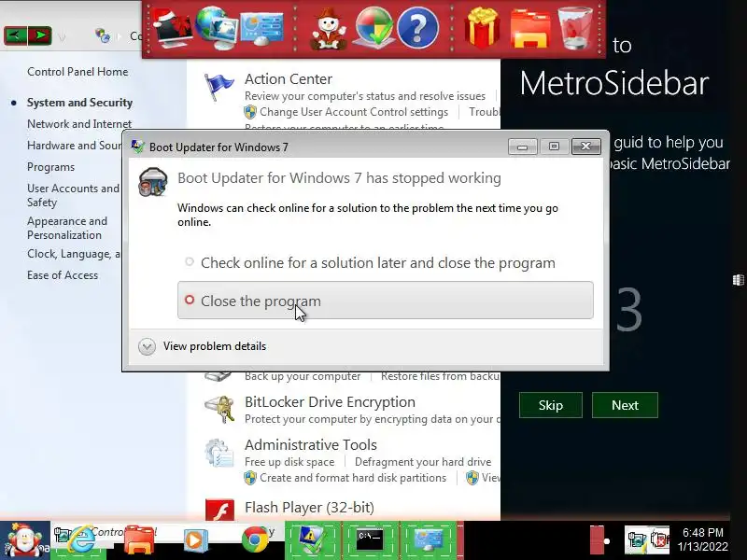This screenshot has width=747, height=560.
Task: Open Administrative Tools heading
Action: pos(311,445)
